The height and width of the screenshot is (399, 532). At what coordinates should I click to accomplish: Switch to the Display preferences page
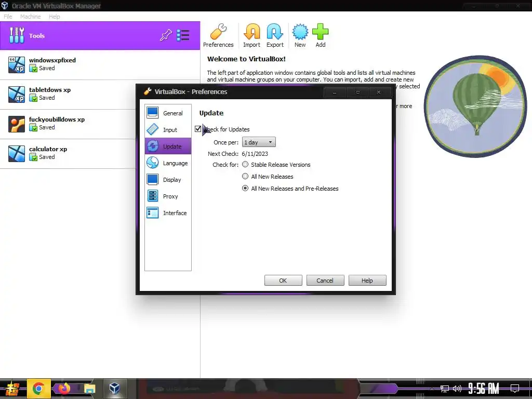coord(168,179)
